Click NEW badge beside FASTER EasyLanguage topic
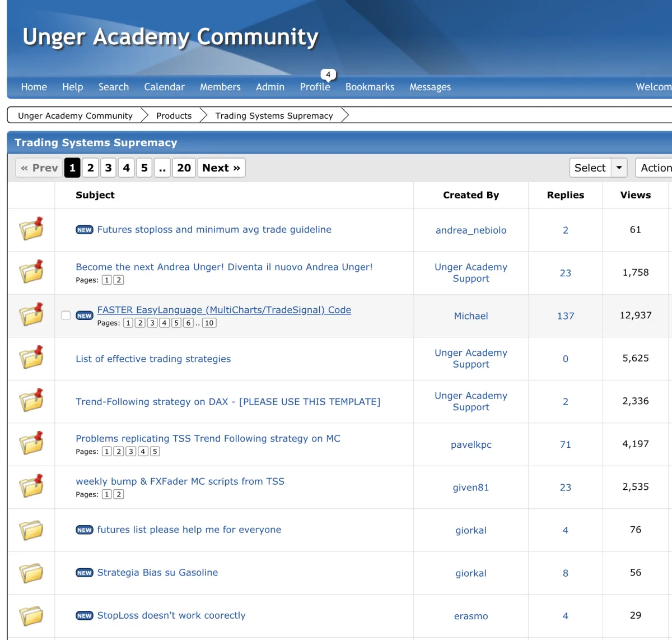Viewport: 672px width, 640px height. [85, 316]
